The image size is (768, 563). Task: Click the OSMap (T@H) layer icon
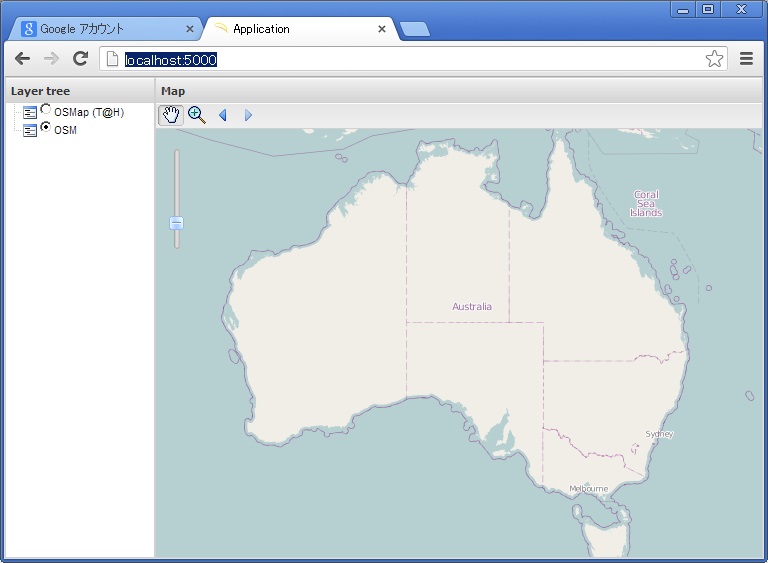pyautogui.click(x=30, y=113)
